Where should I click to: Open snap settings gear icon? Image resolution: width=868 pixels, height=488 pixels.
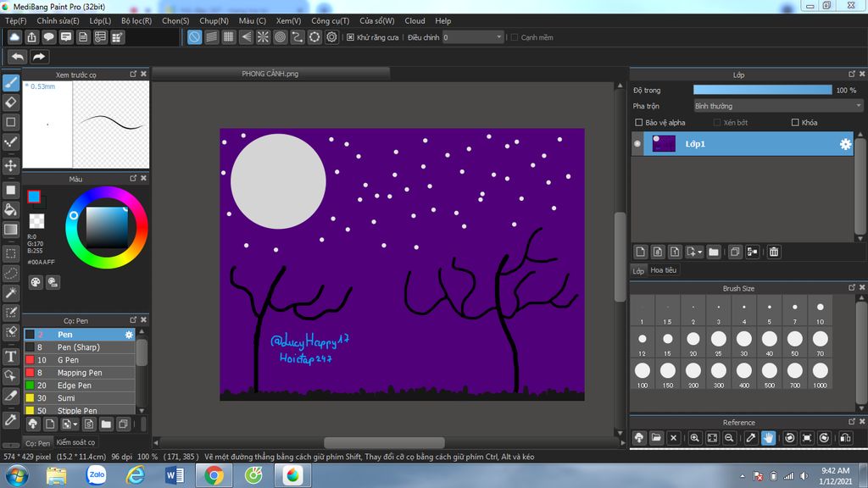[331, 37]
